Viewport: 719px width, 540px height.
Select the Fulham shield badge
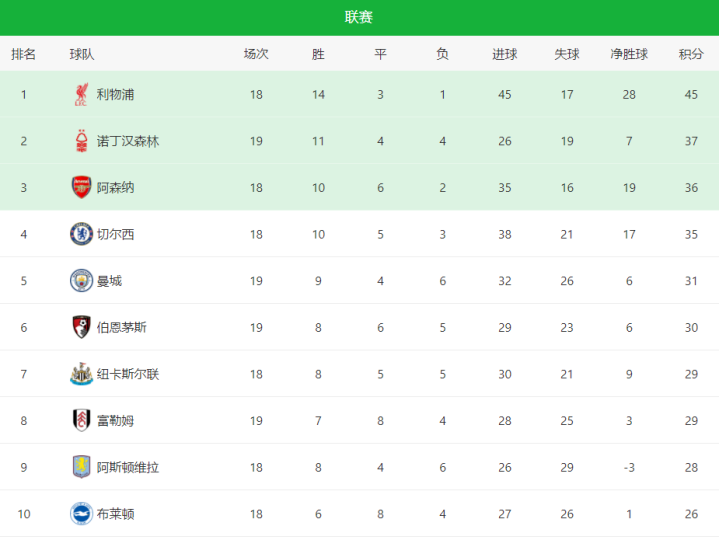point(81,420)
